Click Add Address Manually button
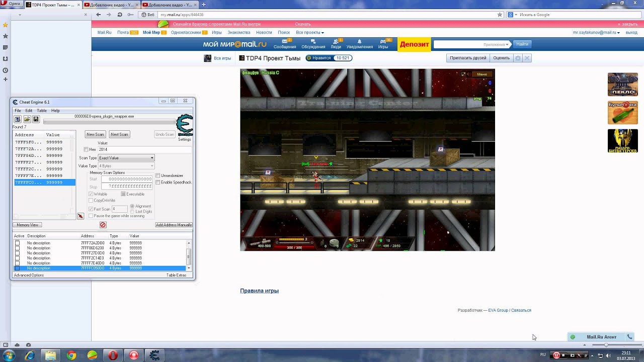Image resolution: width=644 pixels, height=362 pixels. click(174, 225)
